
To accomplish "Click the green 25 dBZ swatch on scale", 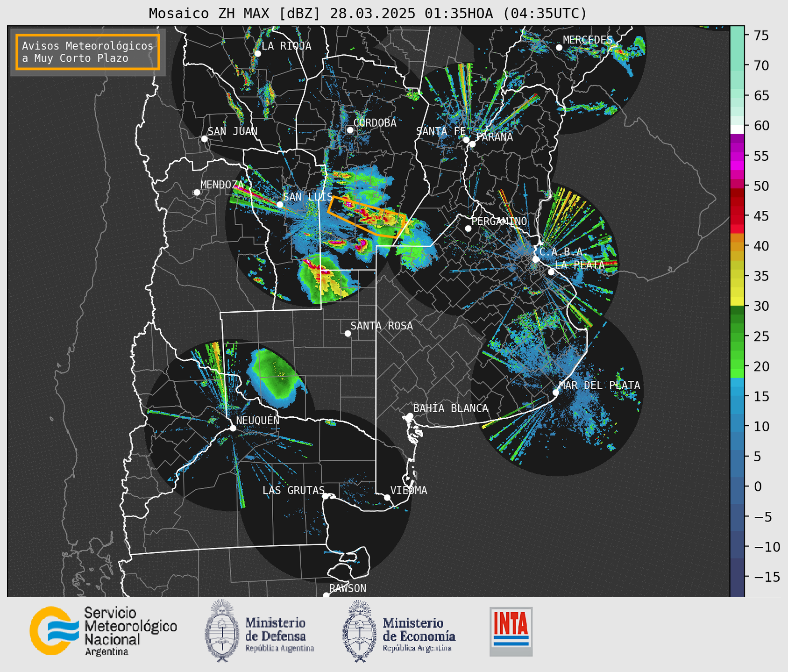I will [737, 336].
